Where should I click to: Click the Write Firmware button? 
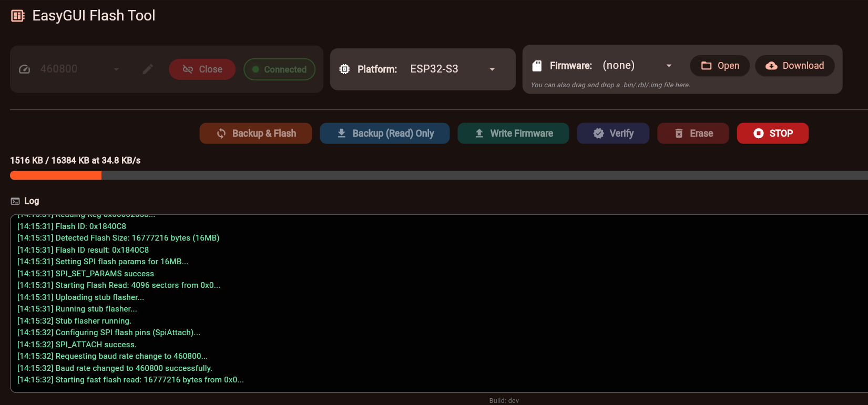513,133
